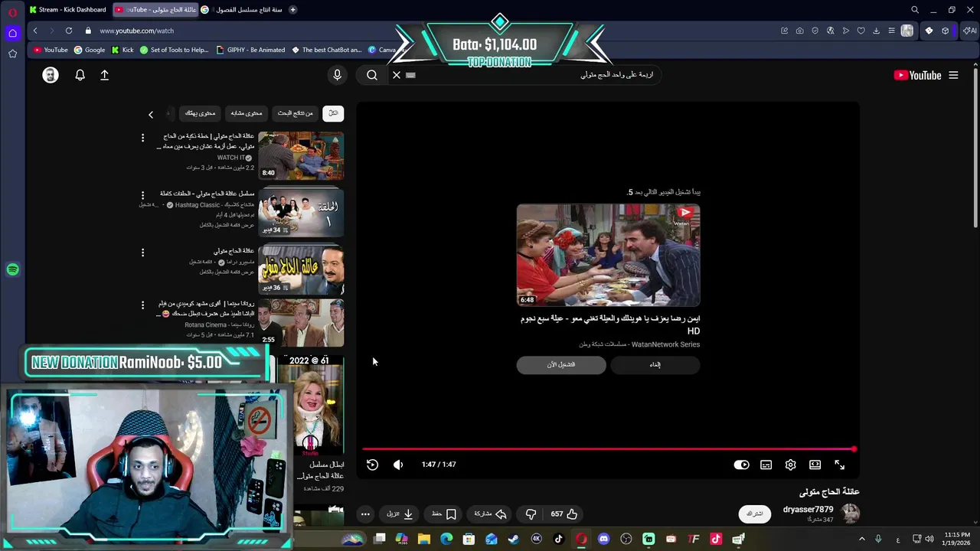Open options for 36-video playlist
Image resolution: width=980 pixels, height=551 pixels.
coord(142,252)
